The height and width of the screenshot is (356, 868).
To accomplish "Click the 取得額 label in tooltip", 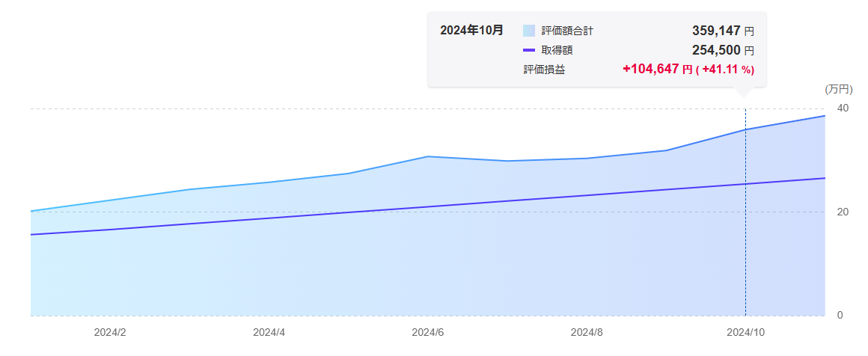I will pos(557,50).
